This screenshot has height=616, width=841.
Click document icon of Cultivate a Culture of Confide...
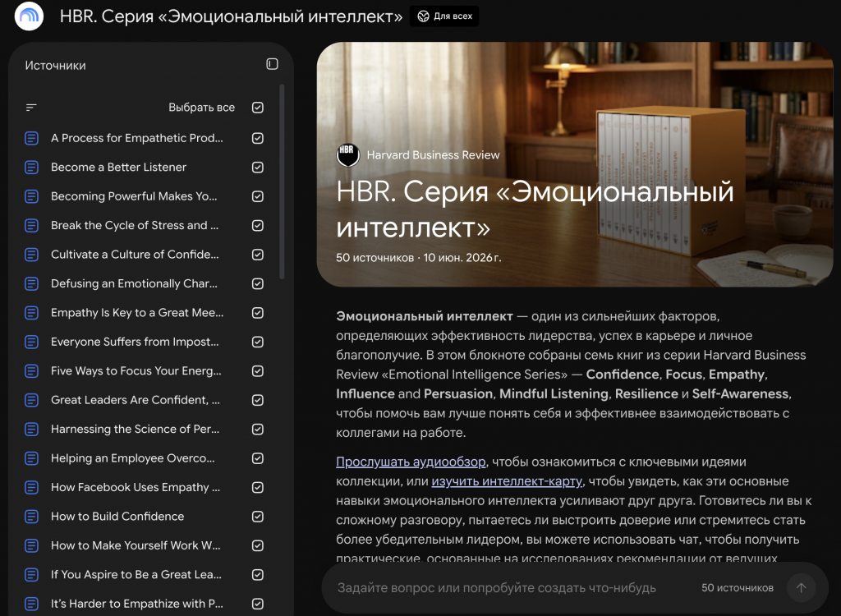32,255
